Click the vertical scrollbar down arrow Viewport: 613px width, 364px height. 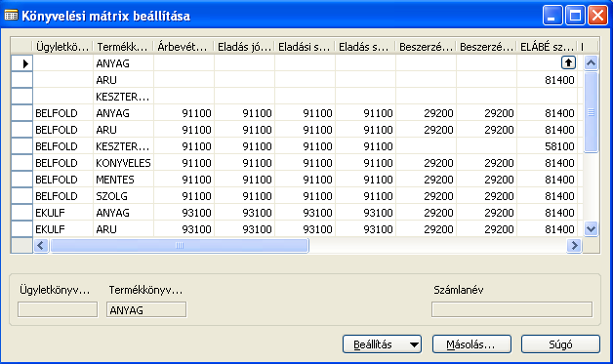coord(591,228)
